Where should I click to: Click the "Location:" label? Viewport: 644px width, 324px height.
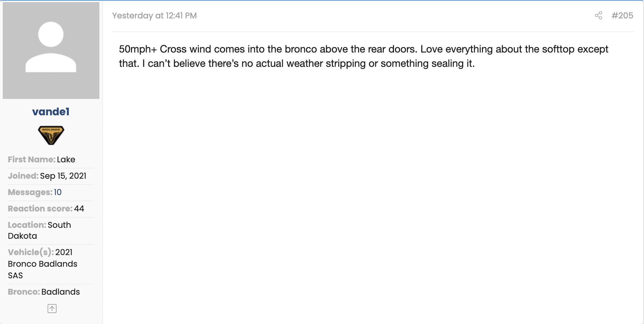[x=27, y=225]
